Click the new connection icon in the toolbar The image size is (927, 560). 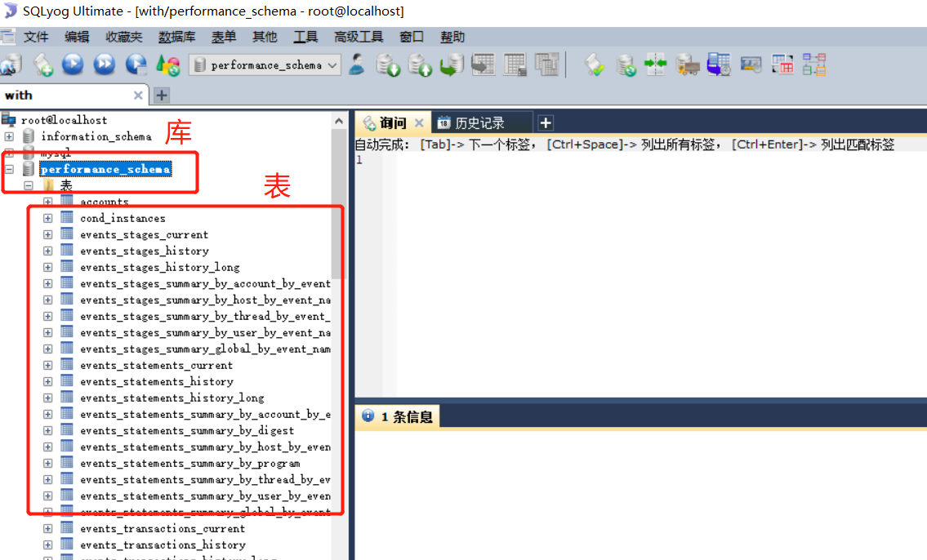pos(11,64)
